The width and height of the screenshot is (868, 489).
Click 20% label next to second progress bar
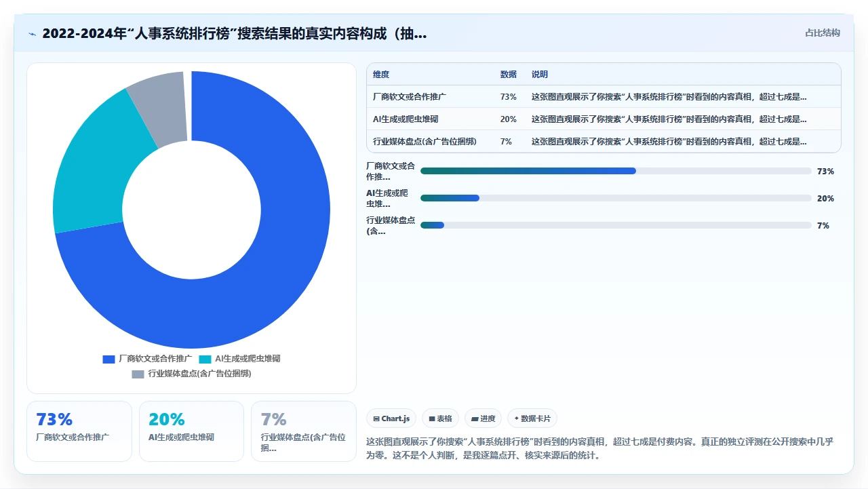(x=825, y=199)
